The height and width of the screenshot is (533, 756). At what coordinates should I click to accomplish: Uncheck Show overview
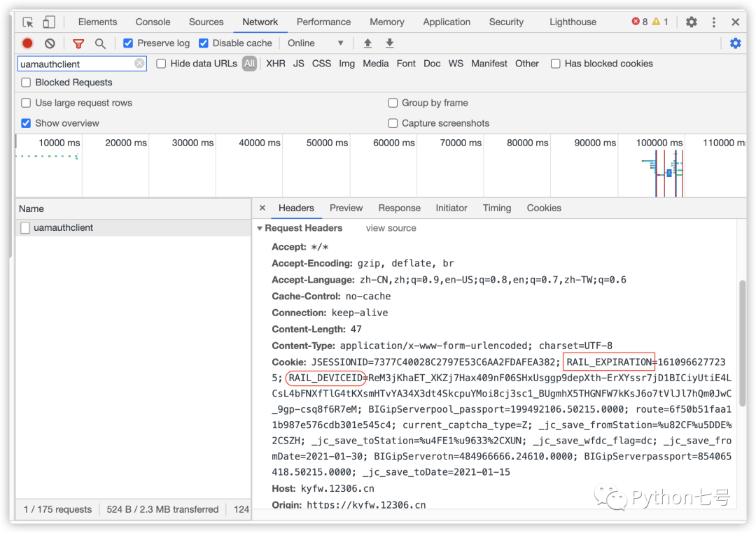(26, 123)
